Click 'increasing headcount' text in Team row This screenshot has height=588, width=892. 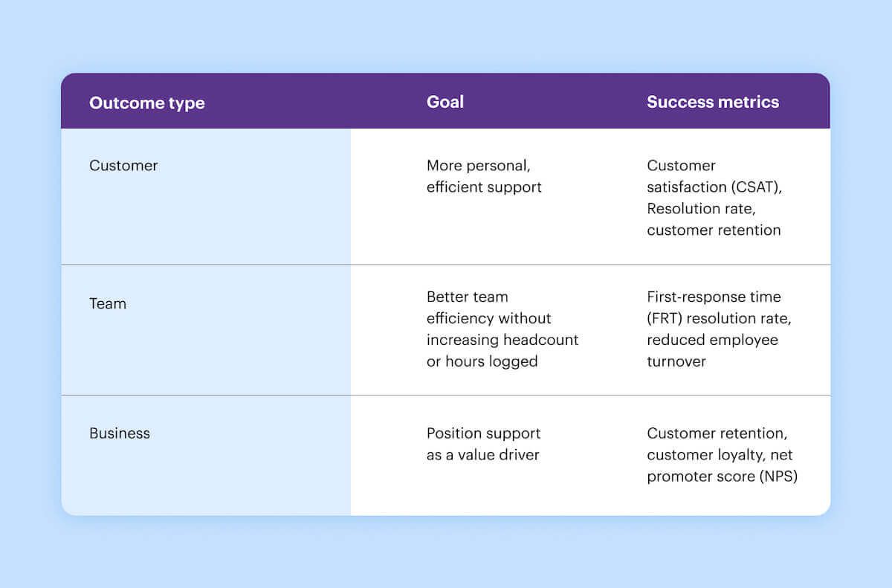coord(502,340)
